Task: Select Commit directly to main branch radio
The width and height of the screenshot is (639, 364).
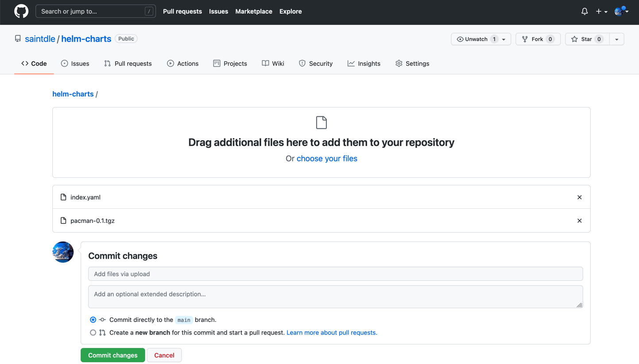Action: pyautogui.click(x=93, y=320)
